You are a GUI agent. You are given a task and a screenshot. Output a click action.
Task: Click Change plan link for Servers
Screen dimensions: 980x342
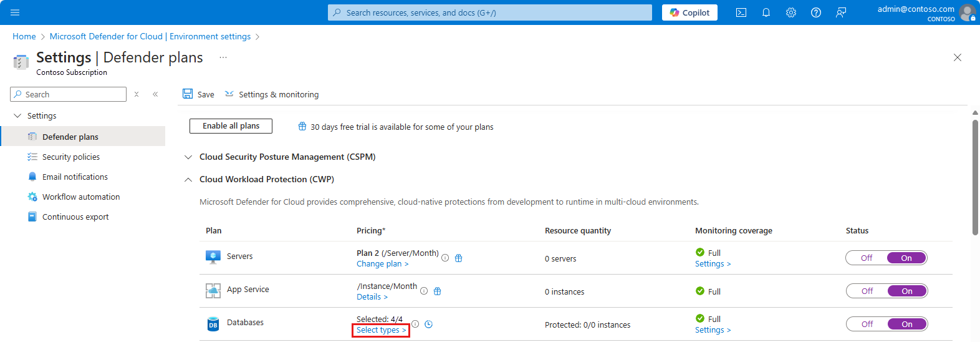pyautogui.click(x=382, y=264)
